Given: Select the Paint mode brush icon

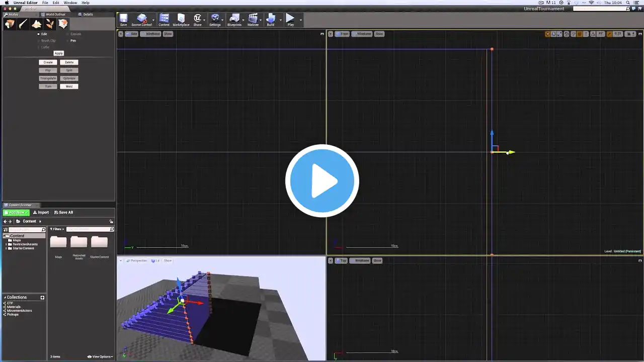Looking at the screenshot, I should click(23, 24).
